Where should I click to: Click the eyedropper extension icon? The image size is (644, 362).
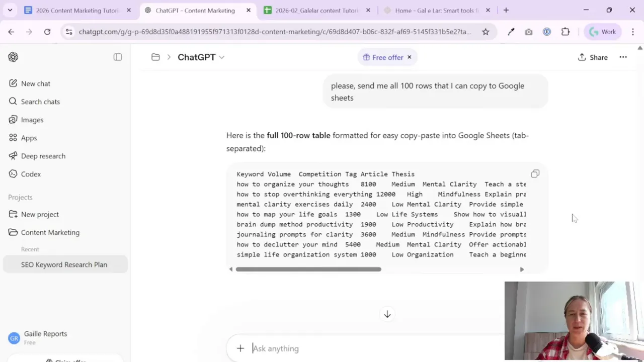pos(511,32)
